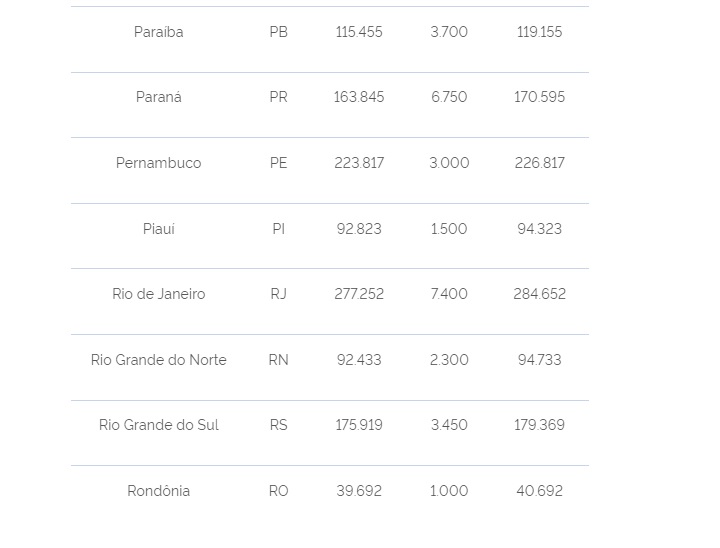
Task: Select the Paraíba state name cell
Action: [158, 32]
